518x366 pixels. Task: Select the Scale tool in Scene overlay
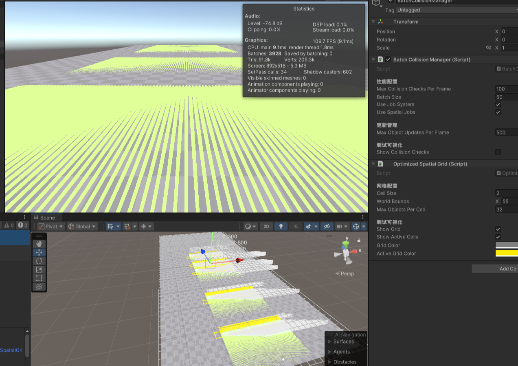(39, 269)
